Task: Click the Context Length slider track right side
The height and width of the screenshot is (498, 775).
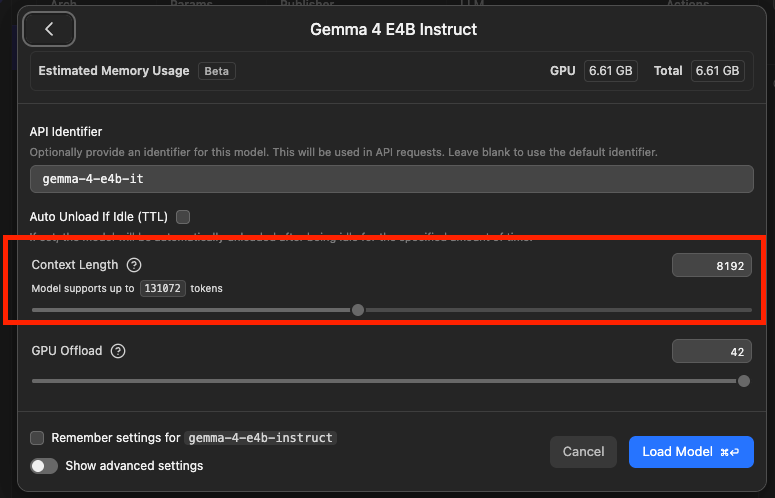Action: (559, 310)
